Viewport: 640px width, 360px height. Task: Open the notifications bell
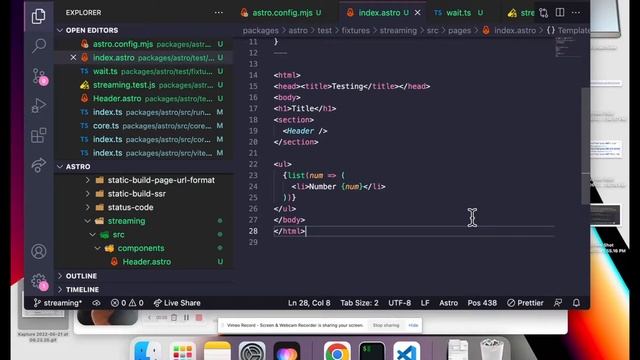point(576,303)
